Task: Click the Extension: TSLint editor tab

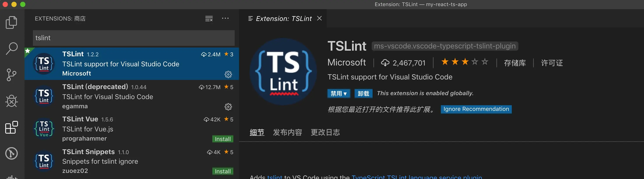Action: [x=283, y=19]
